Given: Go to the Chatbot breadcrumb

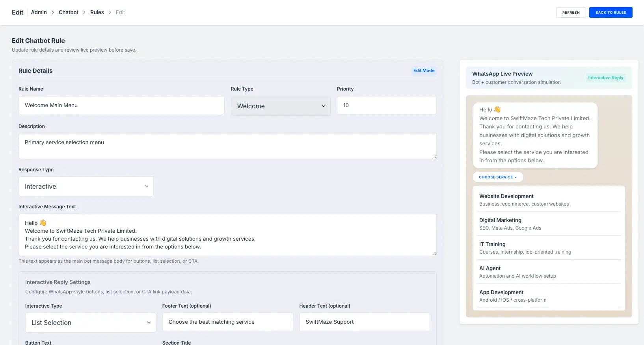Looking at the screenshot, I should 69,12.
